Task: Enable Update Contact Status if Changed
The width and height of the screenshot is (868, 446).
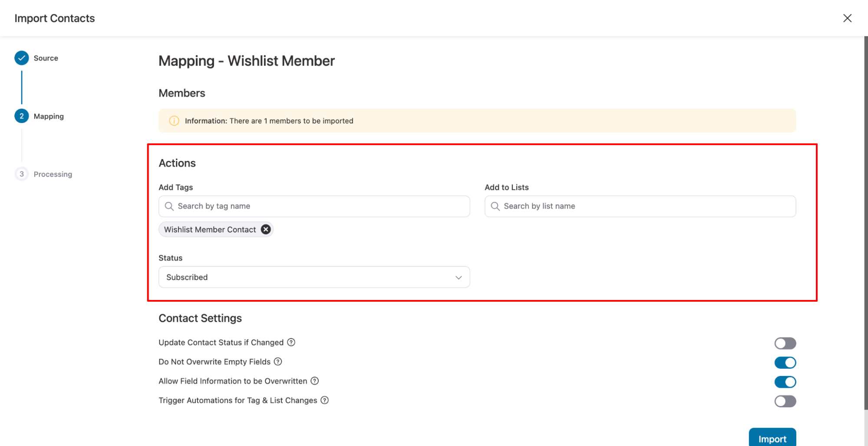Action: tap(785, 343)
